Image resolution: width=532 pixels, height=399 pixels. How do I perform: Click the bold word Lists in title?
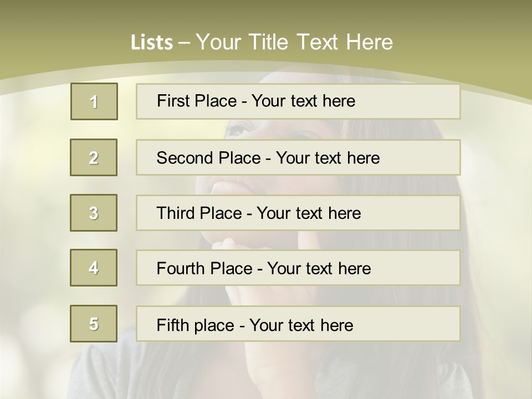(152, 43)
